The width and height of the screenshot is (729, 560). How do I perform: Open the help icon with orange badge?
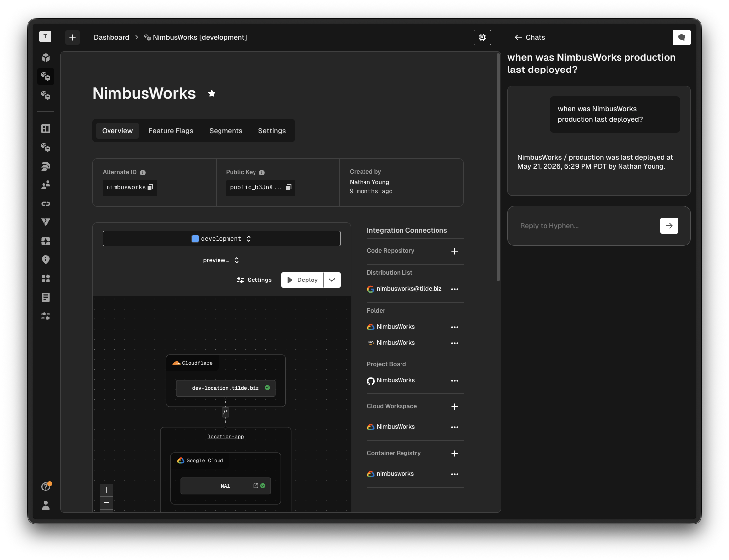(x=46, y=487)
